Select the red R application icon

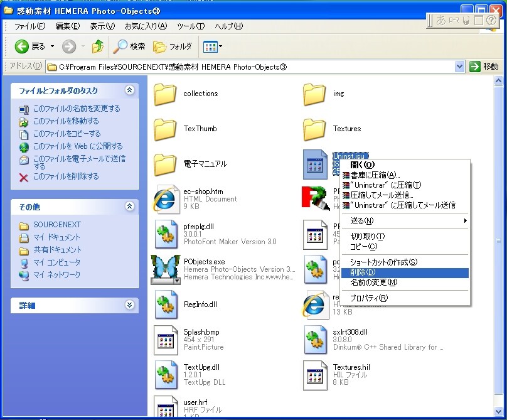coord(316,198)
